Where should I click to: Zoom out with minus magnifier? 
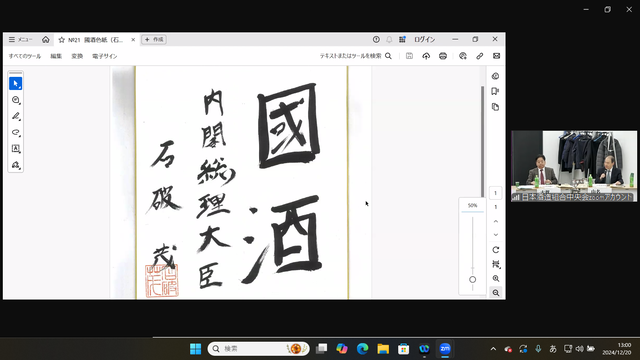click(x=496, y=293)
